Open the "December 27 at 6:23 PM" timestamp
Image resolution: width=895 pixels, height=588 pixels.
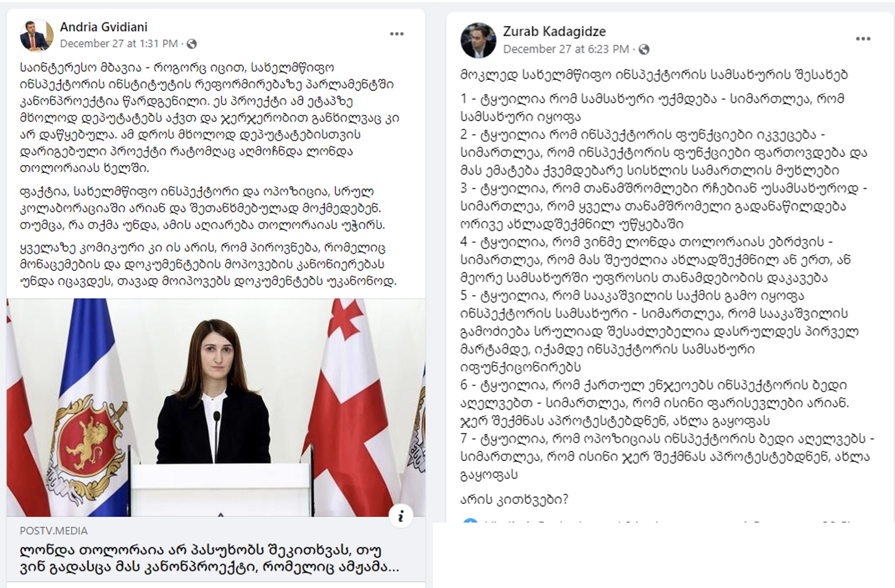click(566, 49)
